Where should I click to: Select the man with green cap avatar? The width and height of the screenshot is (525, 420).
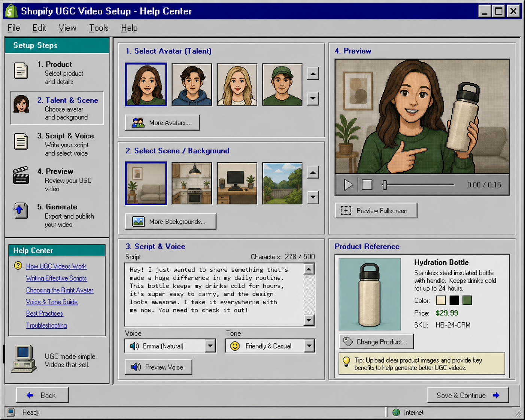click(x=282, y=85)
